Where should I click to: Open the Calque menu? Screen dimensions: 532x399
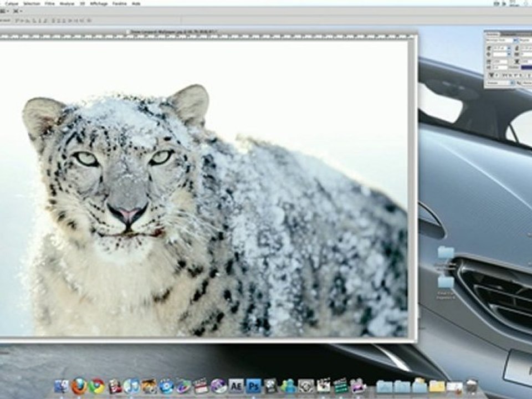point(12,3)
